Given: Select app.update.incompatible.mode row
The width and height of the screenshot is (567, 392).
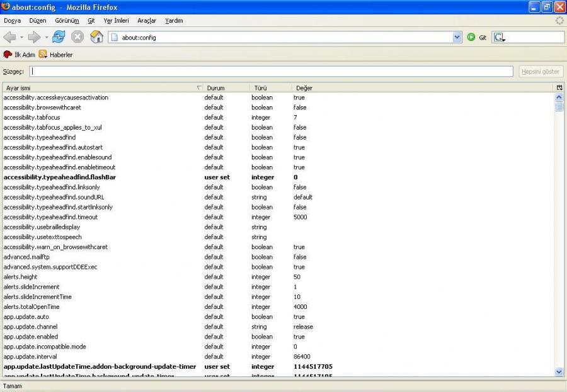Looking at the screenshot, I should pos(278,347).
